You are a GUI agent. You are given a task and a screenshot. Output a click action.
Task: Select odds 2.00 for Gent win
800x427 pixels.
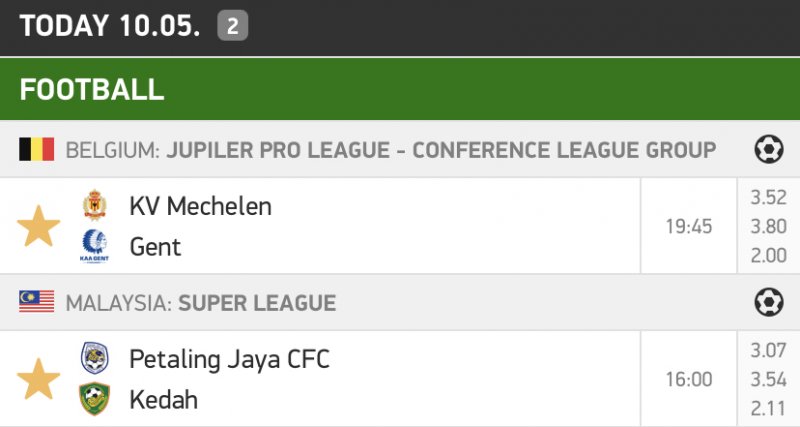point(768,255)
